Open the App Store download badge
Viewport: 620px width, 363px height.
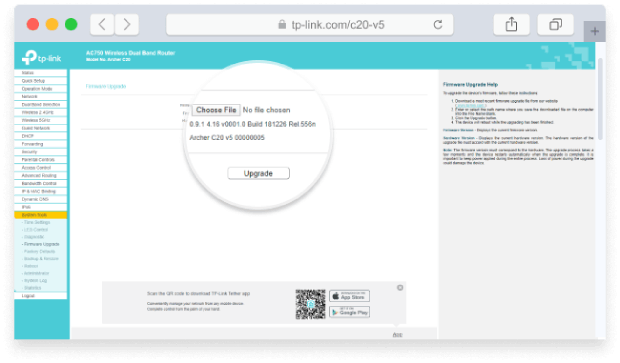tap(349, 296)
